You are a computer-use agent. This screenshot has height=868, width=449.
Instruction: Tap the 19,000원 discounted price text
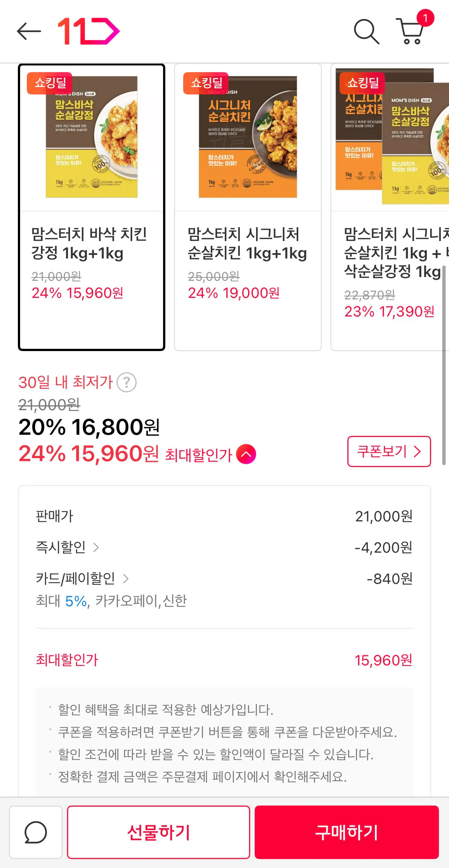(x=251, y=293)
